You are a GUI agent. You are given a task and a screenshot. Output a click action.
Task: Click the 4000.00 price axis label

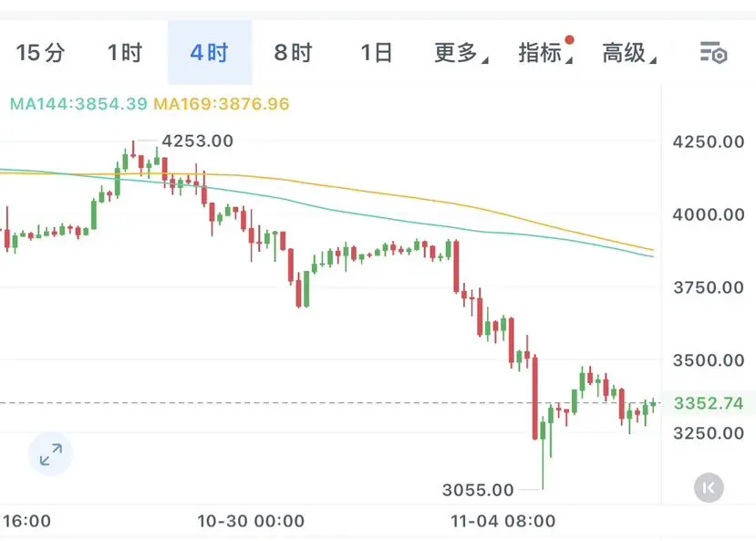point(709,214)
